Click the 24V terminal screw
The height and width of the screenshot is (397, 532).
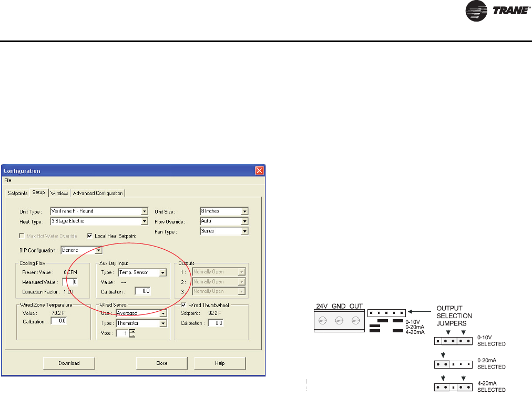322,320
